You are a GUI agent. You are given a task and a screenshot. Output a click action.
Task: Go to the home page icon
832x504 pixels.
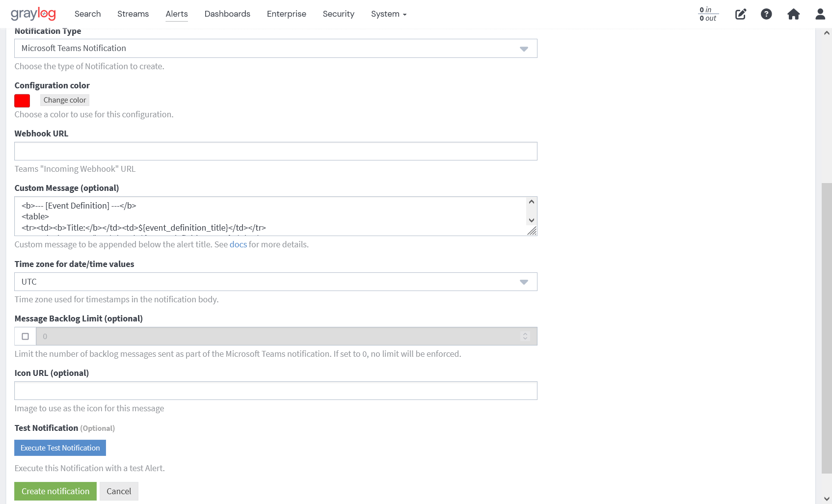793,14
